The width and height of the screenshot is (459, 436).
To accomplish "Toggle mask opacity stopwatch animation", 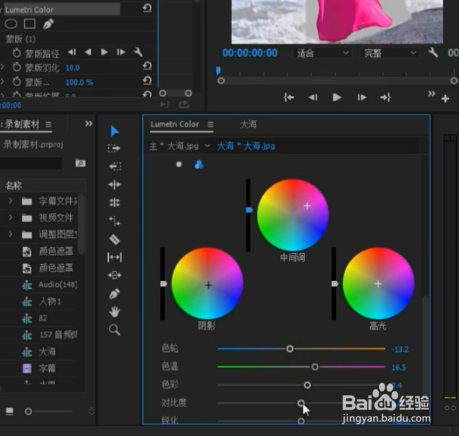I will coord(16,82).
